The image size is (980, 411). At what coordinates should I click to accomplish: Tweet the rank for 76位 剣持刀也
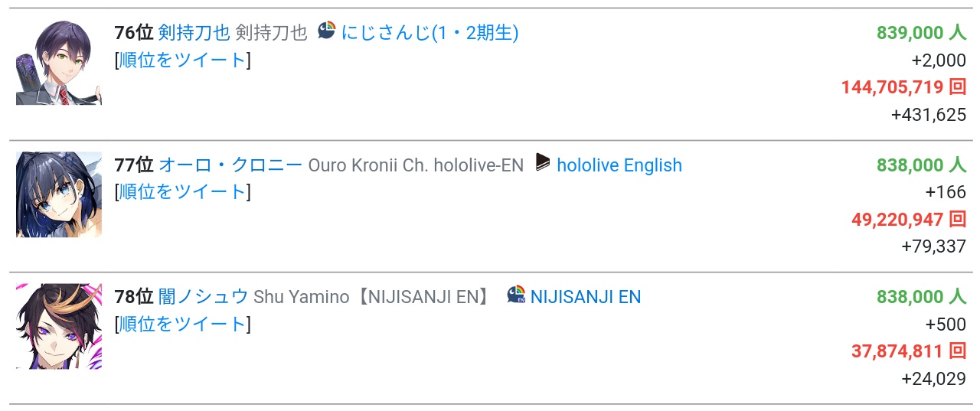click(x=182, y=60)
